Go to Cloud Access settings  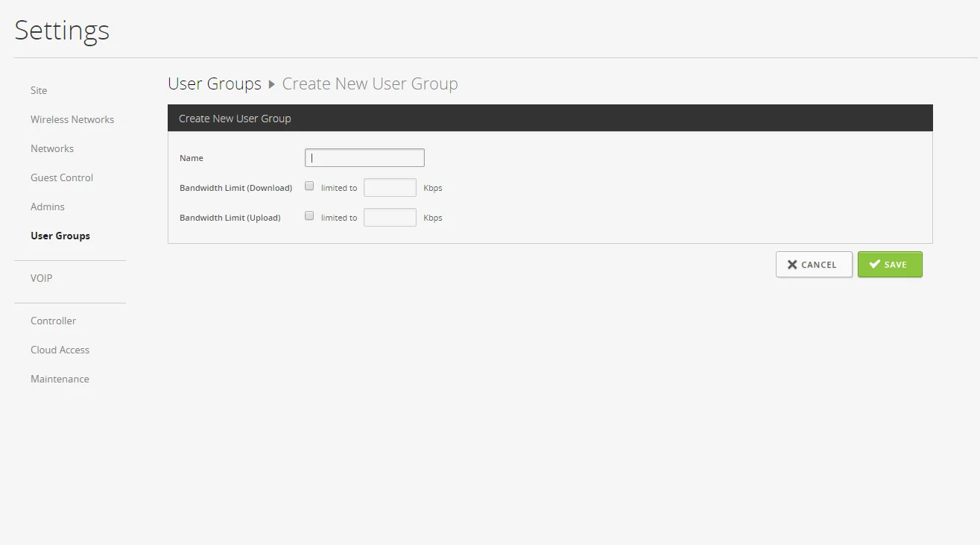coord(60,350)
